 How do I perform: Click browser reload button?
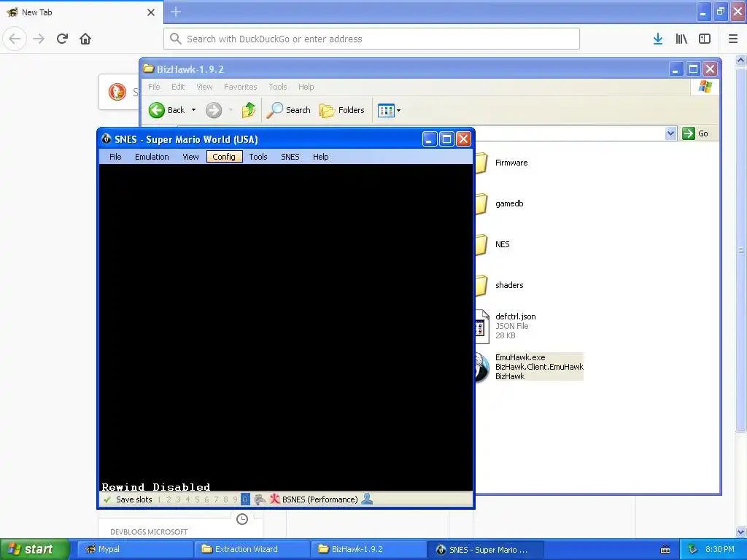tap(62, 39)
